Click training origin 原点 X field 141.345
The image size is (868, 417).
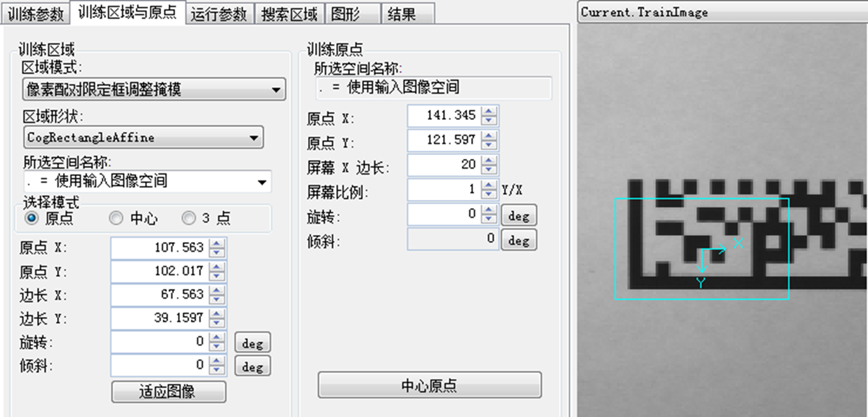(x=444, y=116)
